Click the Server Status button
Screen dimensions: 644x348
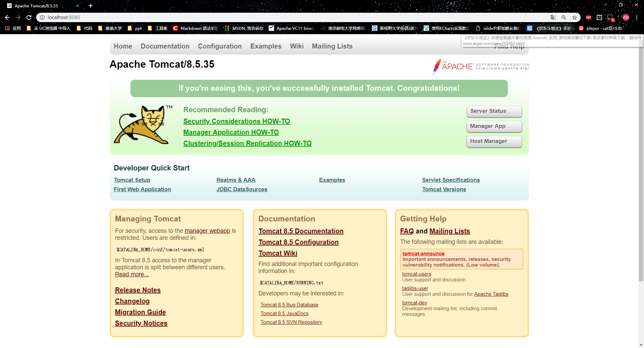pyautogui.click(x=494, y=111)
